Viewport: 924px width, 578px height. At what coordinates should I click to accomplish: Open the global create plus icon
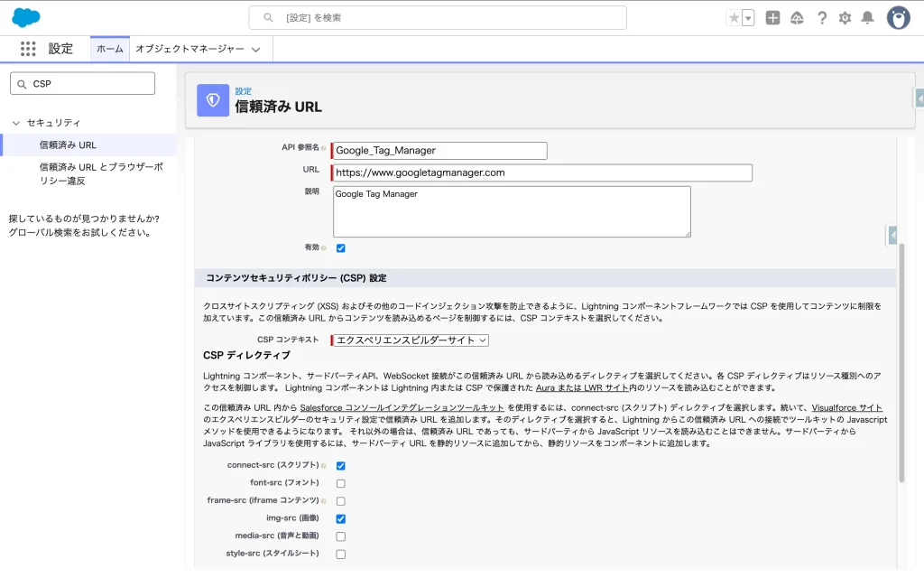coord(772,18)
